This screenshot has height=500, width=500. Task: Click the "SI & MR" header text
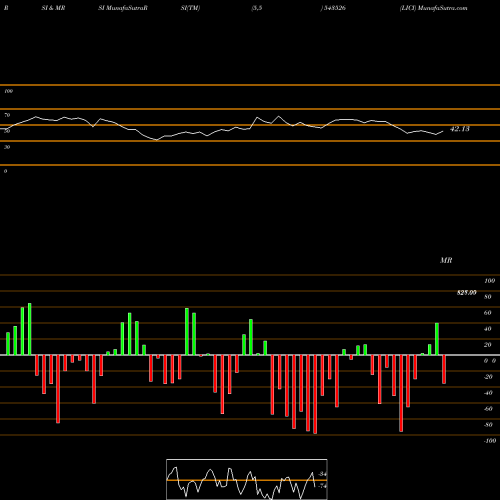53,8
